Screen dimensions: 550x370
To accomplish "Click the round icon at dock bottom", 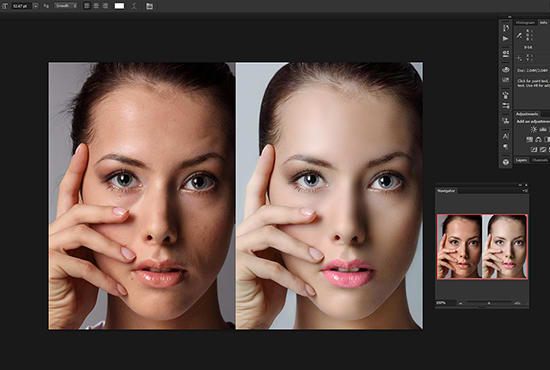I will tap(505, 162).
